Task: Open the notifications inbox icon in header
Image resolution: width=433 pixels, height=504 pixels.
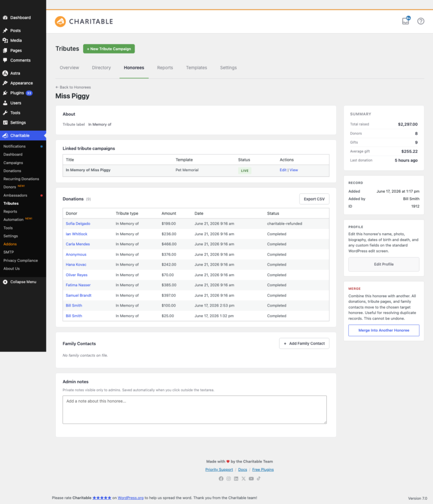Action: 406,21
